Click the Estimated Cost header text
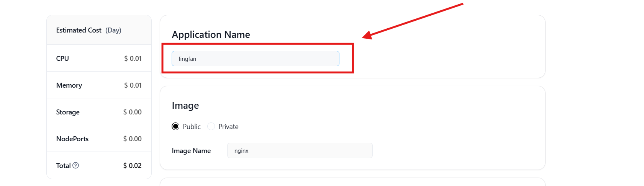Viewport: 644px width, 186px height. point(79,30)
